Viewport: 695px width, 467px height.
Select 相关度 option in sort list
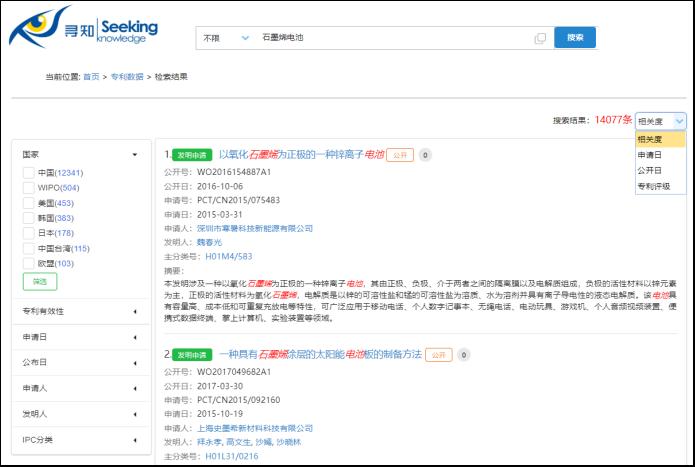point(660,139)
